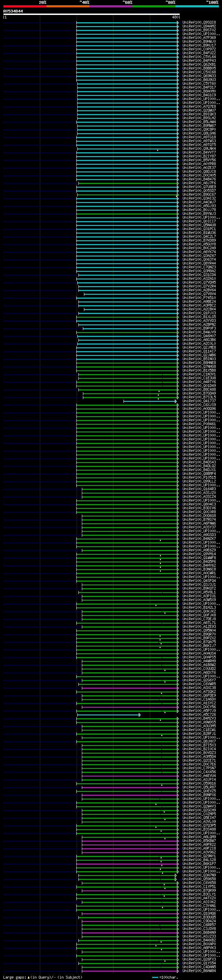Open hit UniRef100_A7Q7E8
222x980 pixels.
(x=199, y=106)
